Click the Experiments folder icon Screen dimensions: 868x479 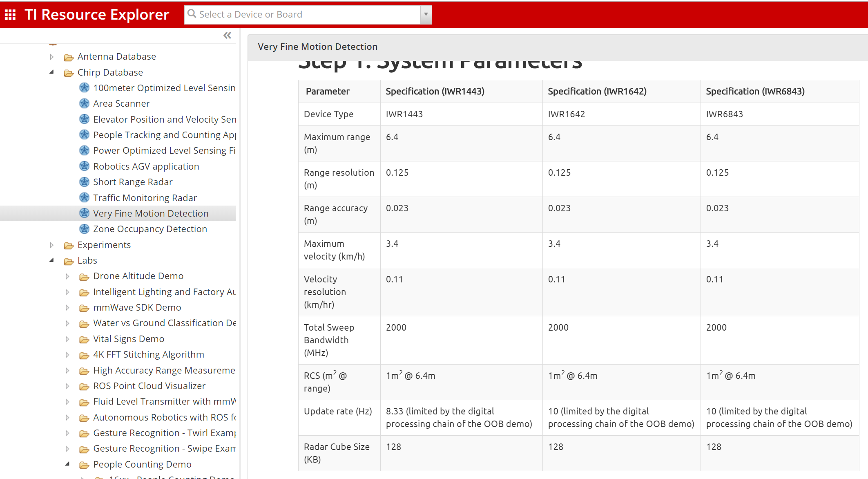69,246
